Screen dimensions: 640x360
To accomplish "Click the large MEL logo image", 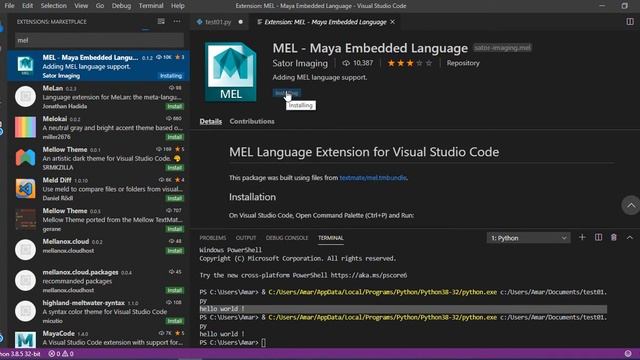I will [x=231, y=72].
